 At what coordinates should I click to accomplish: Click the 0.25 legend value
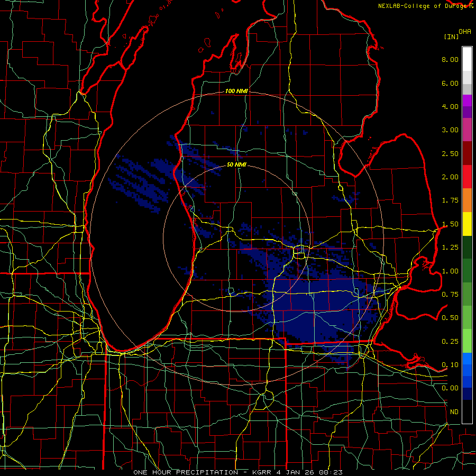pyautogui.click(x=450, y=342)
